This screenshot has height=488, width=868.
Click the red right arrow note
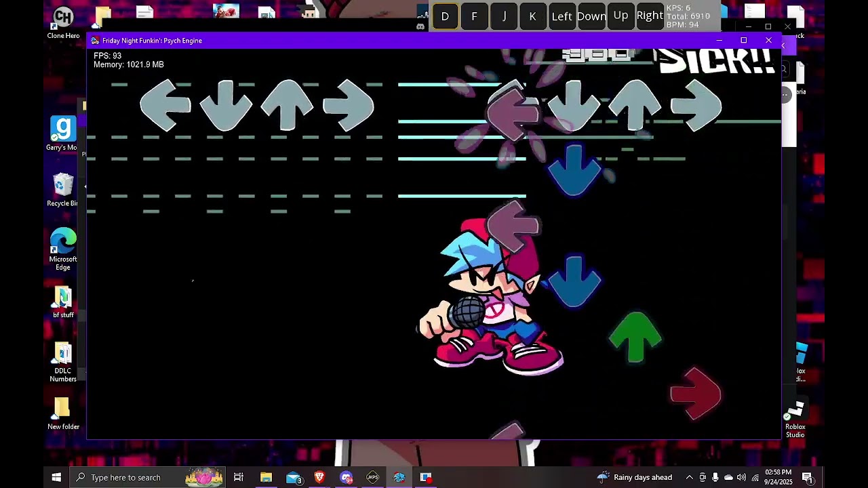(696, 394)
